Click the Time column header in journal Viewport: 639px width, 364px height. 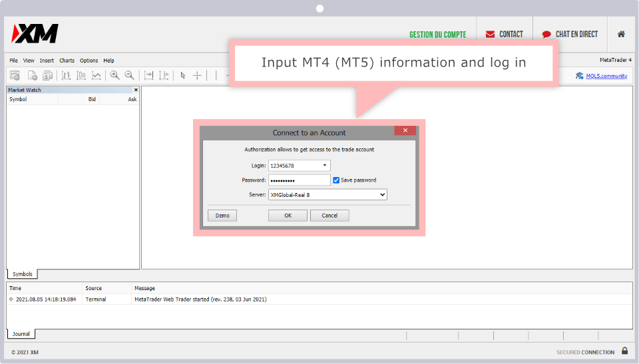(45, 288)
